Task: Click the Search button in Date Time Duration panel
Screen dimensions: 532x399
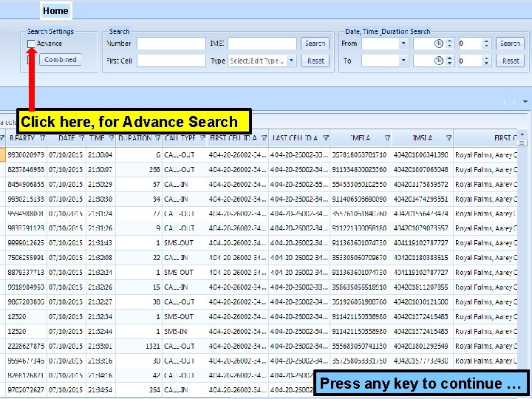Action: click(x=510, y=44)
